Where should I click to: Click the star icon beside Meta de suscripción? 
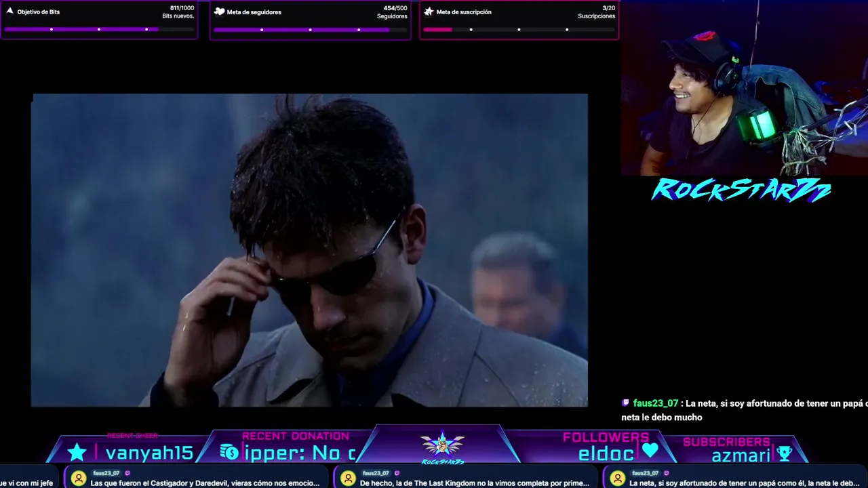[x=429, y=12]
